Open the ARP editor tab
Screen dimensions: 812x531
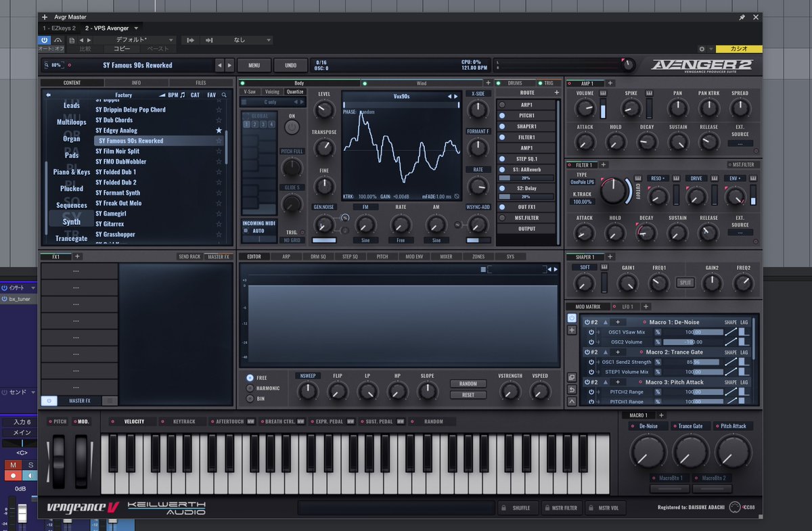[x=286, y=256]
